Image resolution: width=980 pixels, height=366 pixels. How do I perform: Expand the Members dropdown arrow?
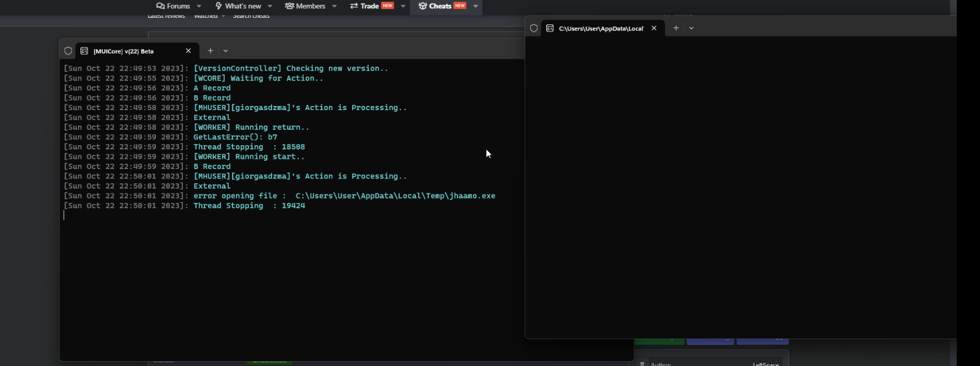[334, 6]
